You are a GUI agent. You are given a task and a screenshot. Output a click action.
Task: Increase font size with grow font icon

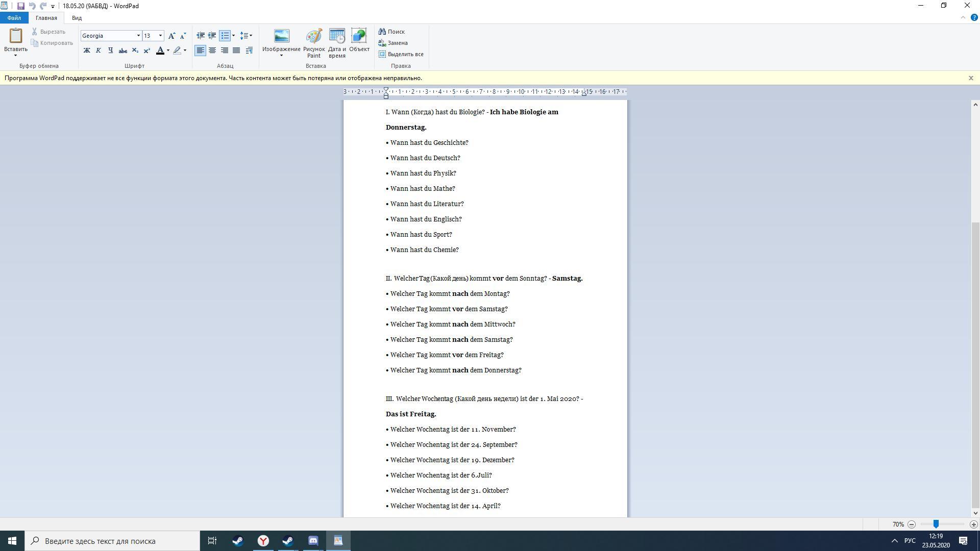[171, 36]
